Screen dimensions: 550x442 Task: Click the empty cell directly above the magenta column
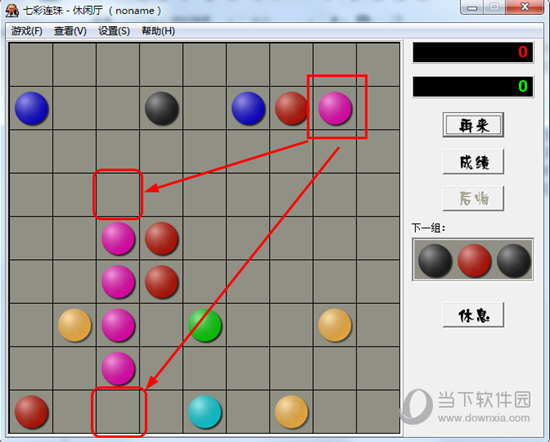pos(118,195)
